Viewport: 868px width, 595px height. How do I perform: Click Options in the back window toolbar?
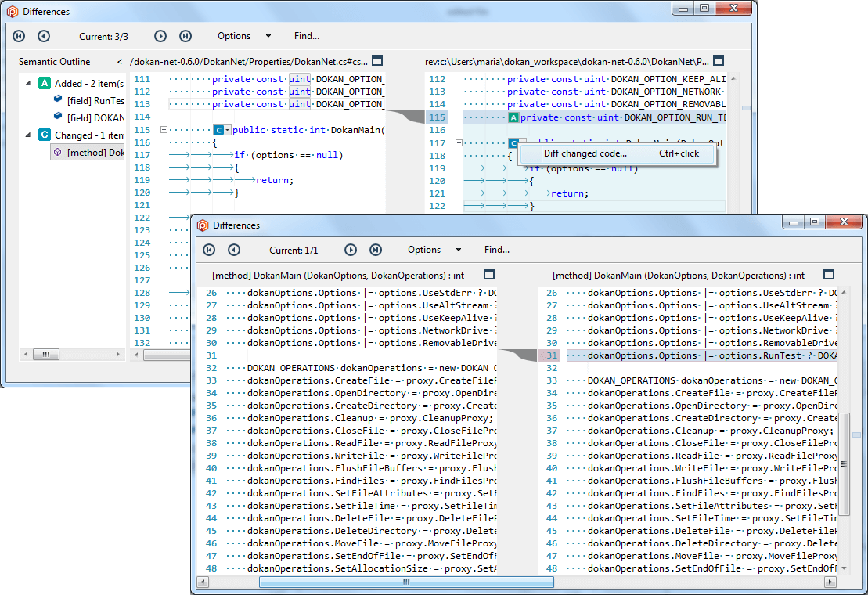click(234, 36)
